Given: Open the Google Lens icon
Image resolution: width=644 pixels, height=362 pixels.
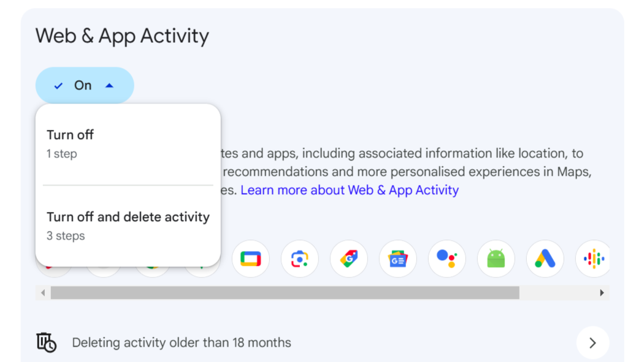Looking at the screenshot, I should click(x=299, y=258).
